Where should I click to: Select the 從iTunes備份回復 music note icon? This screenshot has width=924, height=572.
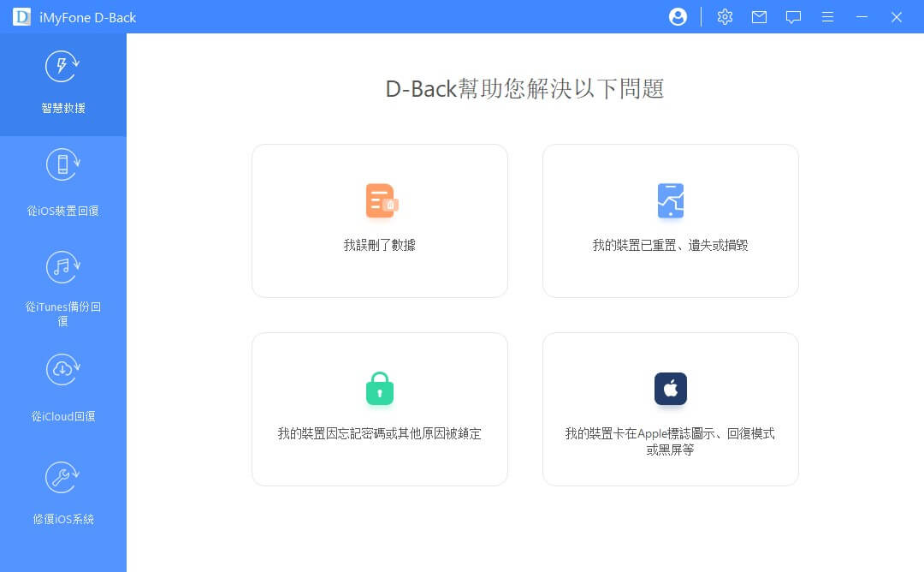click(62, 267)
